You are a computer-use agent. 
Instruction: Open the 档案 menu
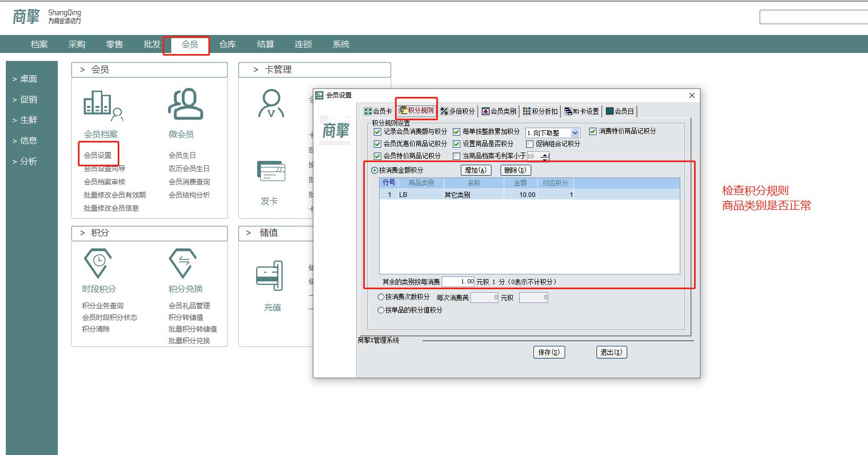[x=39, y=44]
